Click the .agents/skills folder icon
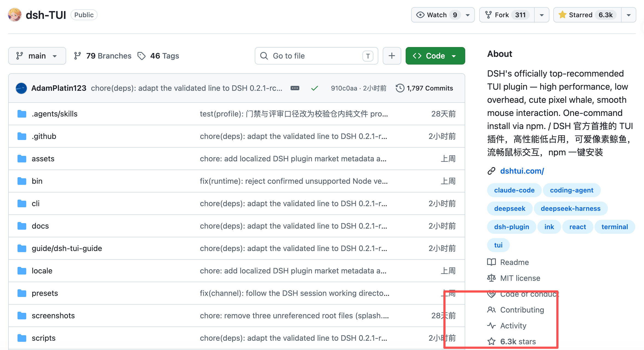The image size is (644, 350). coord(22,114)
